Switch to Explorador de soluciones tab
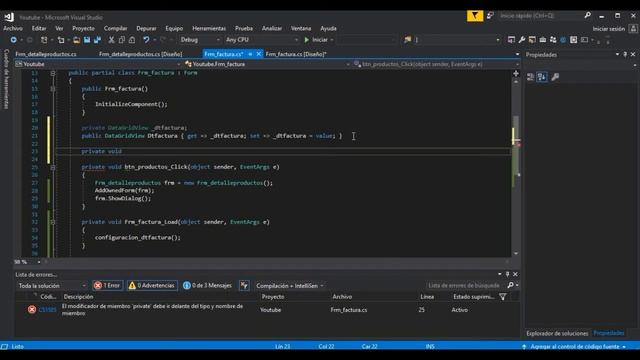The image size is (640, 360). point(557,333)
